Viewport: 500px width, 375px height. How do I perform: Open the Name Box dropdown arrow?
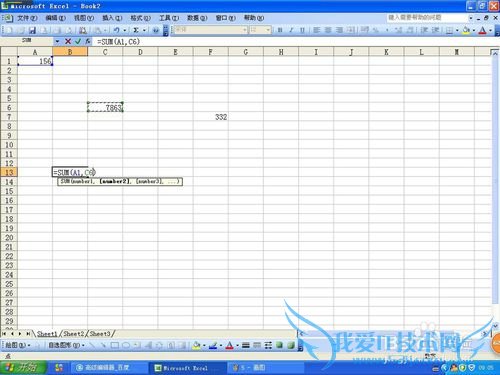click(x=57, y=41)
